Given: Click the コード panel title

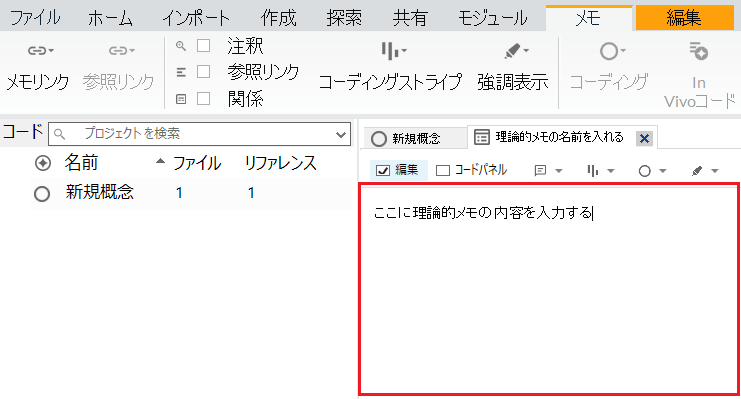Looking at the screenshot, I should (x=23, y=132).
